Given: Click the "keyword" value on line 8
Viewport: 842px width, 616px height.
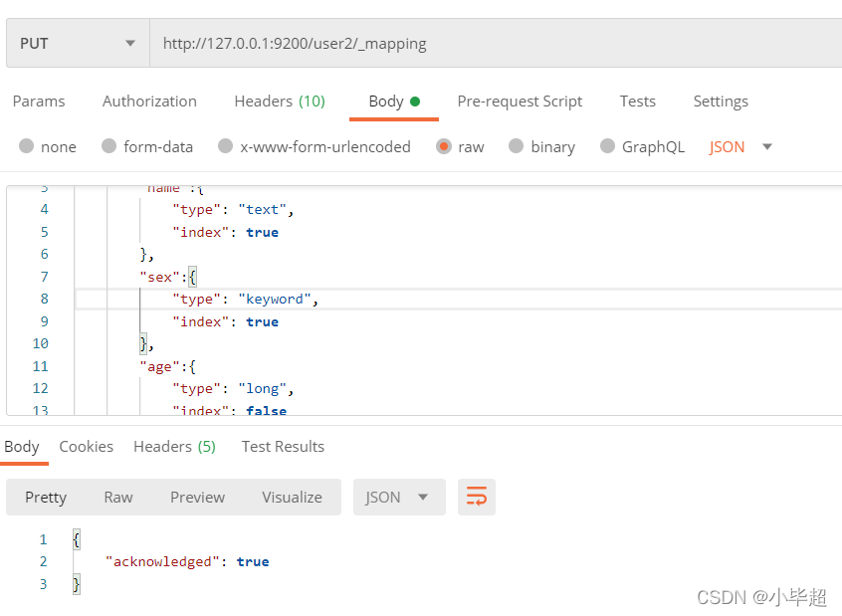Looking at the screenshot, I should coord(275,300).
